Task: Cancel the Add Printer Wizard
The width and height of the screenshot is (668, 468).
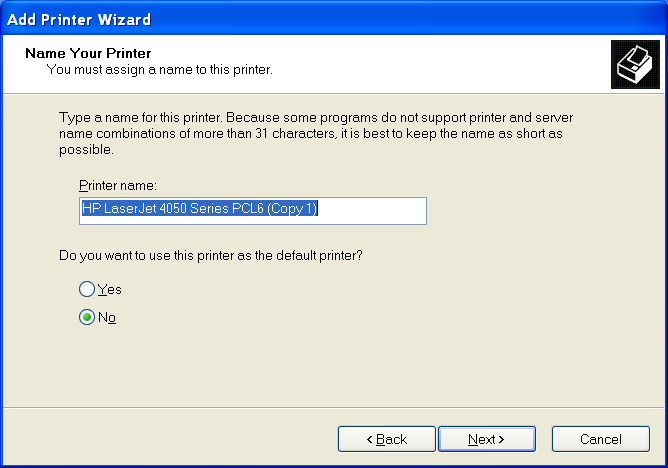Action: click(600, 439)
